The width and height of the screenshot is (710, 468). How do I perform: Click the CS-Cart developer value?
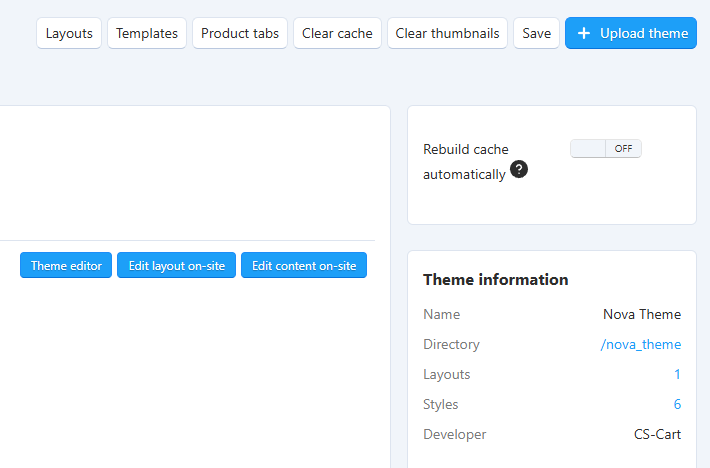(657, 434)
